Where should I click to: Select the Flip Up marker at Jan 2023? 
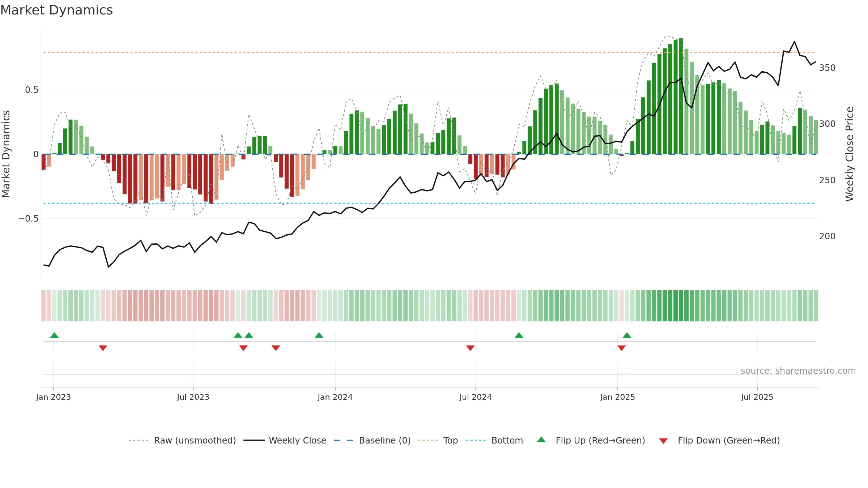point(54,335)
